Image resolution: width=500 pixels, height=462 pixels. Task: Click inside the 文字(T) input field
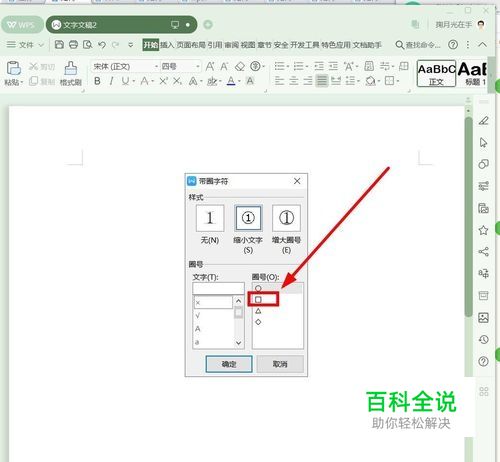[218, 288]
